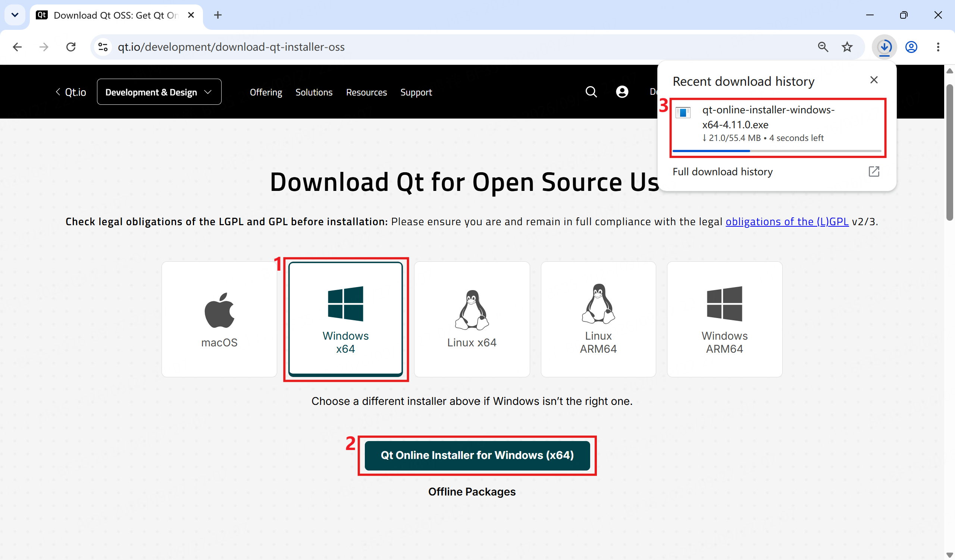955x560 pixels.
Task: Minimize the Chrome window
Action: (x=870, y=15)
